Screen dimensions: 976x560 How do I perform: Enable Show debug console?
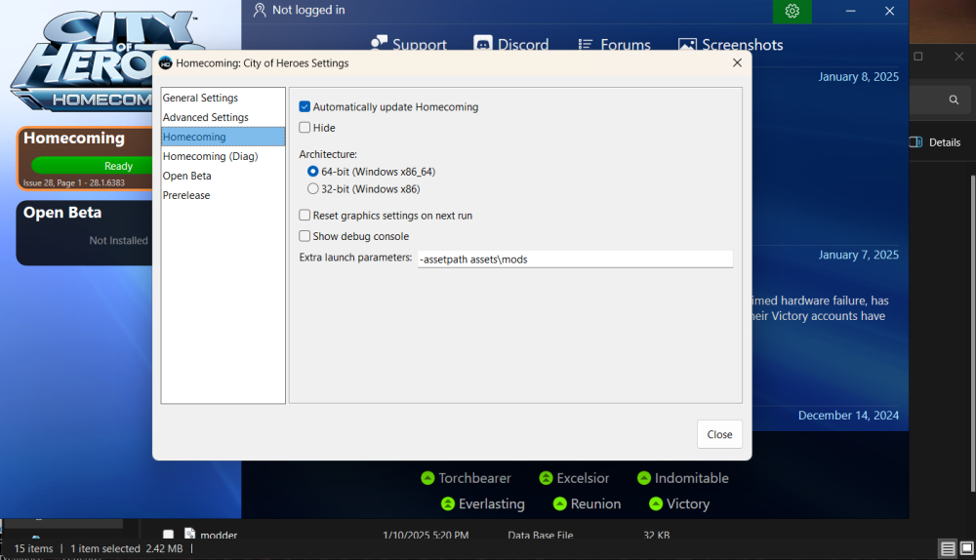pyautogui.click(x=305, y=236)
